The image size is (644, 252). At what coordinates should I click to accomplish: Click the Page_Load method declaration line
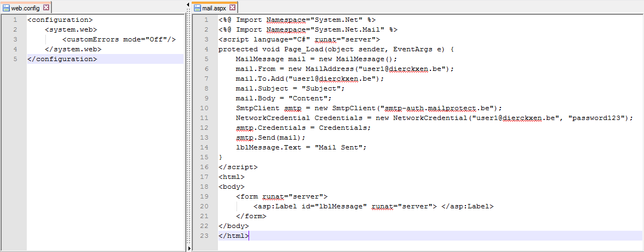pos(336,49)
